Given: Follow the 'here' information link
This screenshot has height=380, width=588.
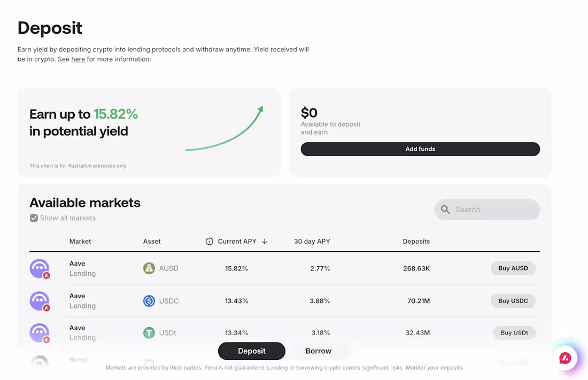Looking at the screenshot, I should click(x=78, y=59).
